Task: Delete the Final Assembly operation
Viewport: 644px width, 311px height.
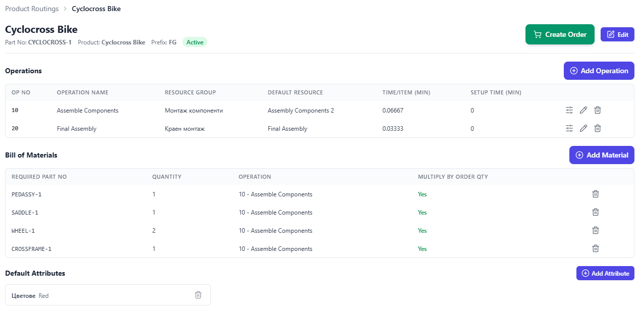Action: point(598,128)
